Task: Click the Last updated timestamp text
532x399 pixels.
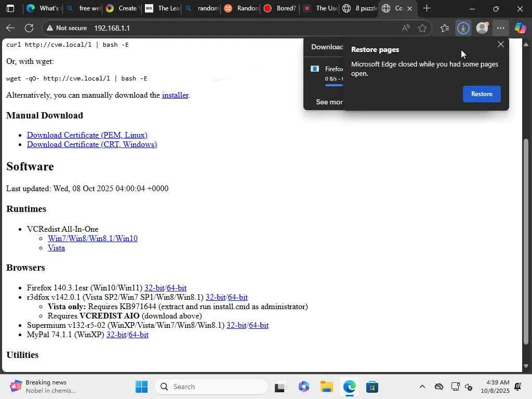Action: [87, 189]
